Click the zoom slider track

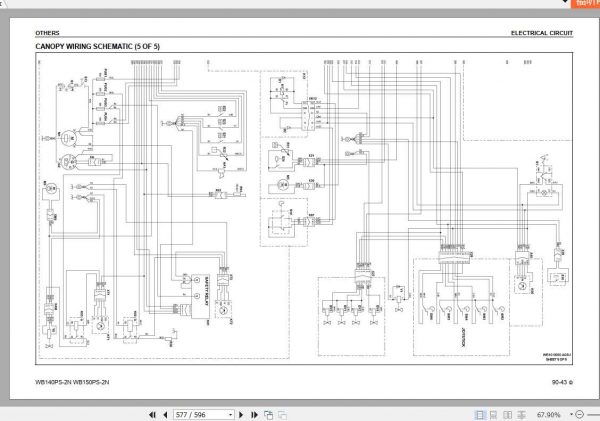[x=592, y=414]
